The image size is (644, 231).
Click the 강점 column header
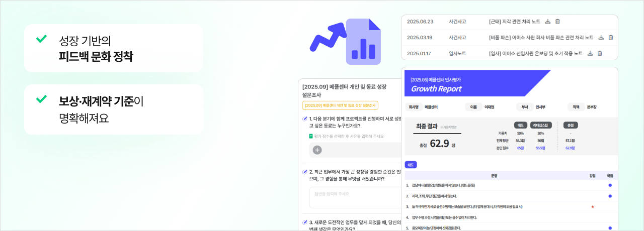[592, 176]
